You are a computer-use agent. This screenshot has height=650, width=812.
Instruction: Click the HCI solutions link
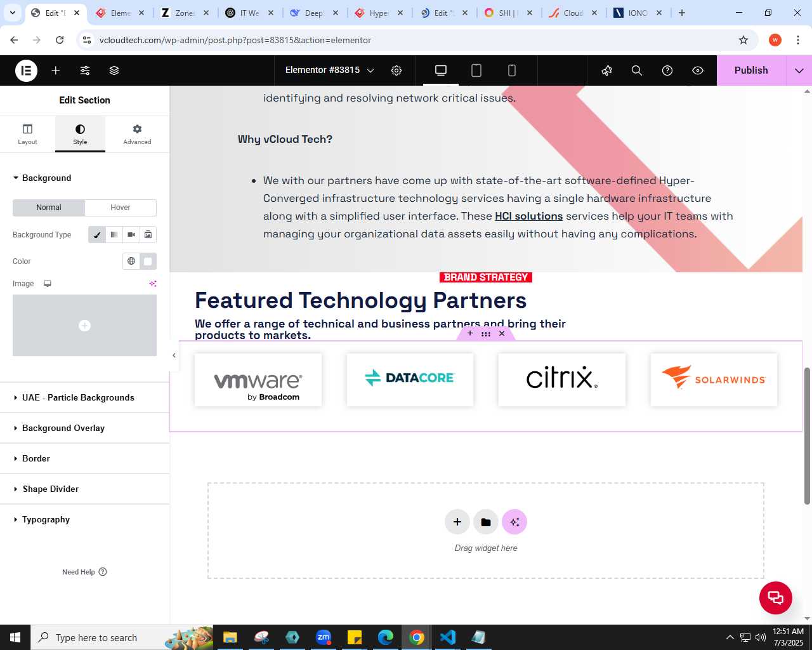[528, 216]
